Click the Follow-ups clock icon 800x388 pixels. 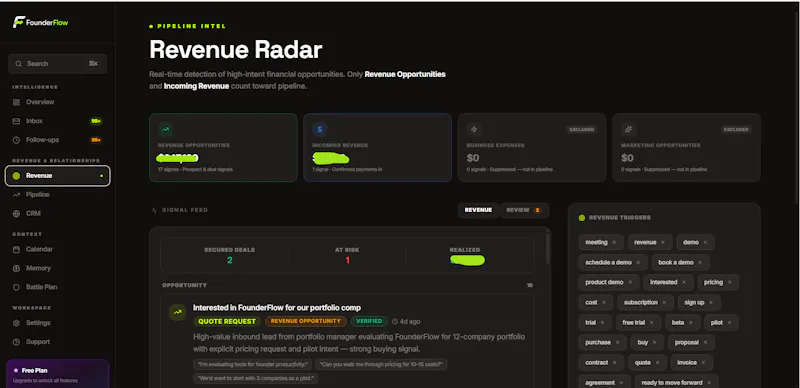click(16, 140)
